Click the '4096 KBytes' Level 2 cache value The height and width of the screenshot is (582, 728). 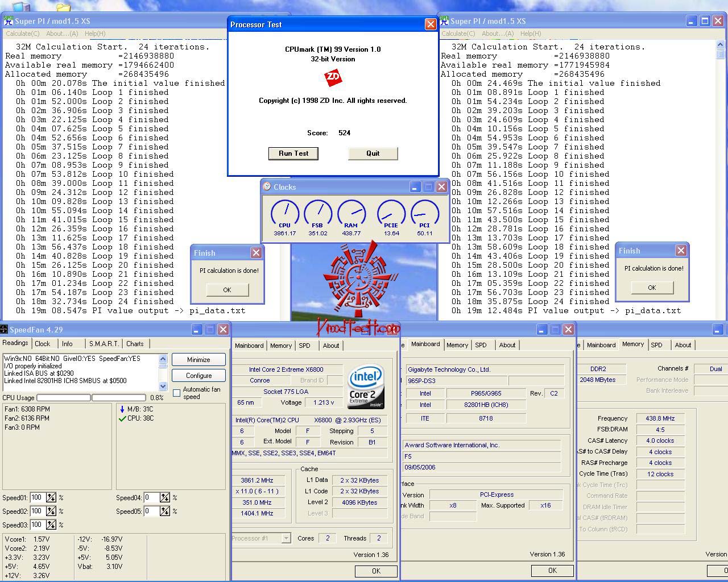(359, 502)
